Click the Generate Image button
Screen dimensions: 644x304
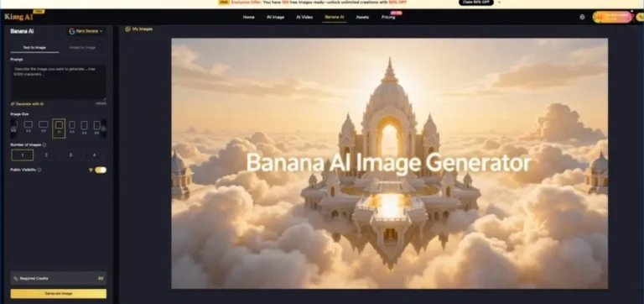59,294
